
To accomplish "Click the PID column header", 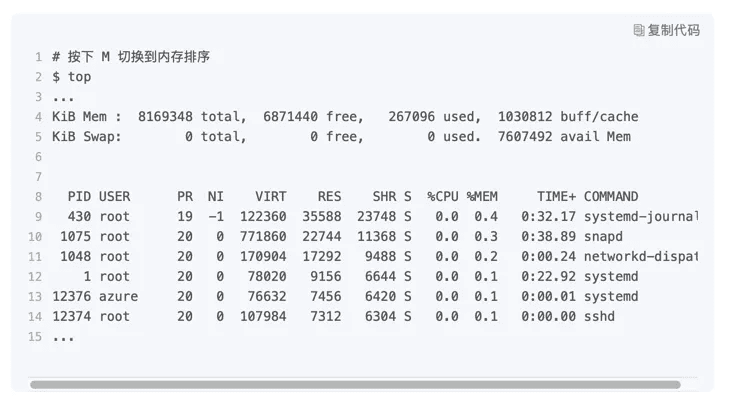I will pyautogui.click(x=79, y=197).
